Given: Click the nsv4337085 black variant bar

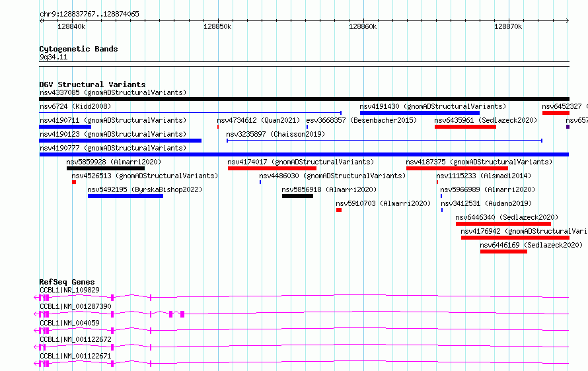Looking at the screenshot, I should pyautogui.click(x=304, y=99).
